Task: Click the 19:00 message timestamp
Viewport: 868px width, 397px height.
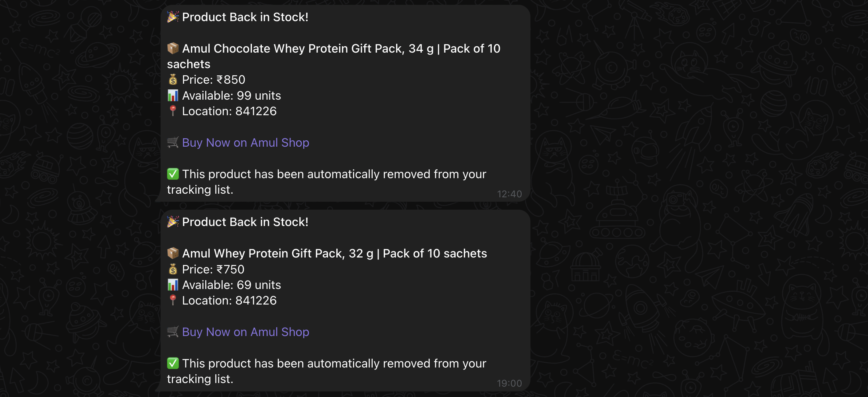Action: click(x=509, y=383)
